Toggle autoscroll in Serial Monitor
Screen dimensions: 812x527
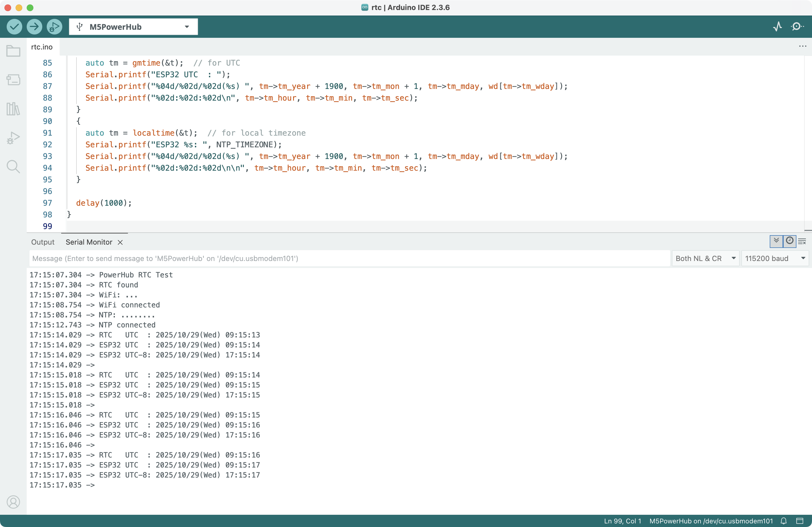coord(776,241)
